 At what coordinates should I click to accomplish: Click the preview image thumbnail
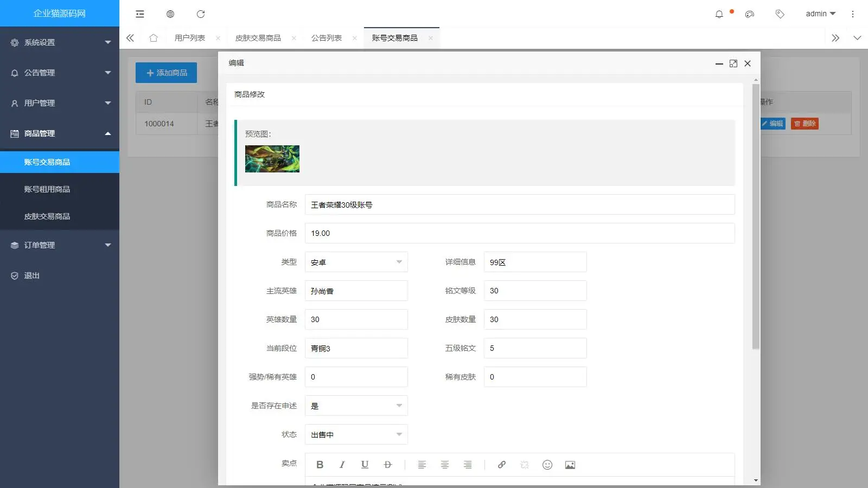[272, 158]
